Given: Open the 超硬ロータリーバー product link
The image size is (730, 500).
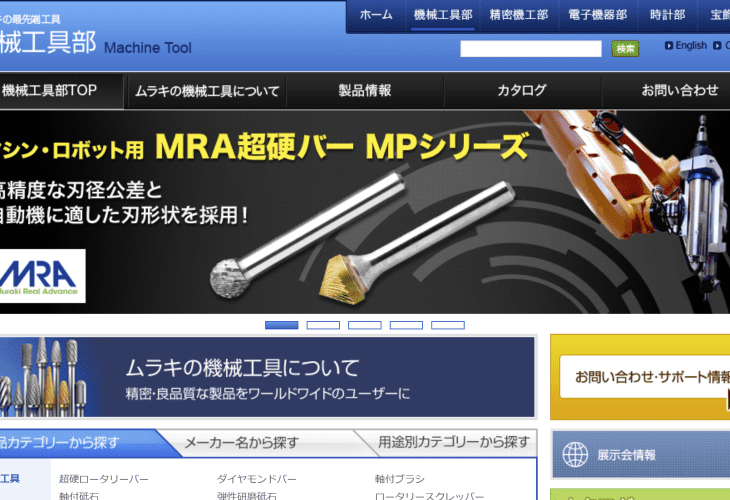Looking at the screenshot, I should pos(104,479).
